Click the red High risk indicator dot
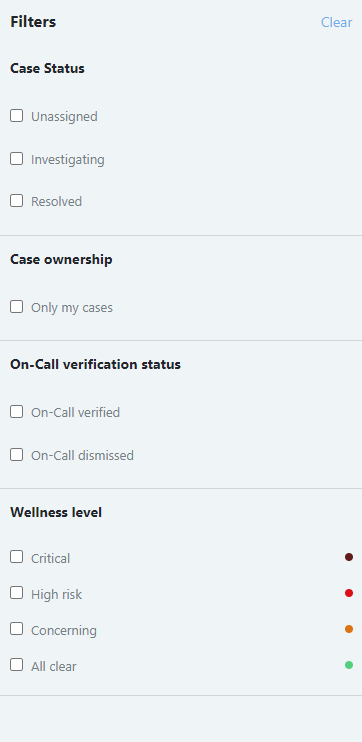Screen dimensions: 362x742 (349, 593)
